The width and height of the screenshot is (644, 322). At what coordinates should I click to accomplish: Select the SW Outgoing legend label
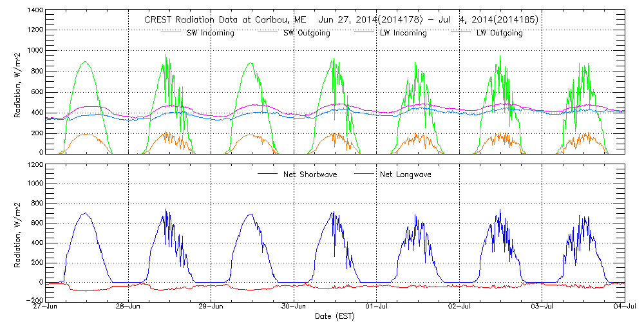click(307, 33)
